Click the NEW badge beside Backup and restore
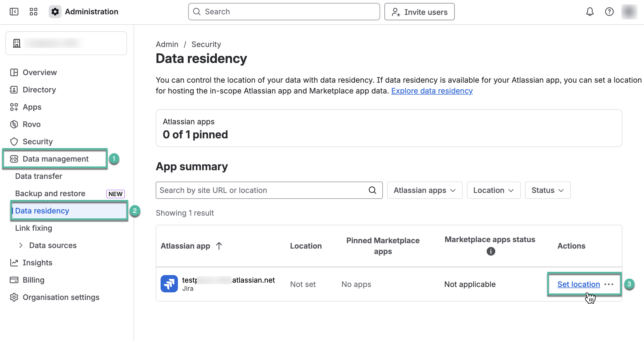This screenshot has height=341, width=644. tap(115, 194)
